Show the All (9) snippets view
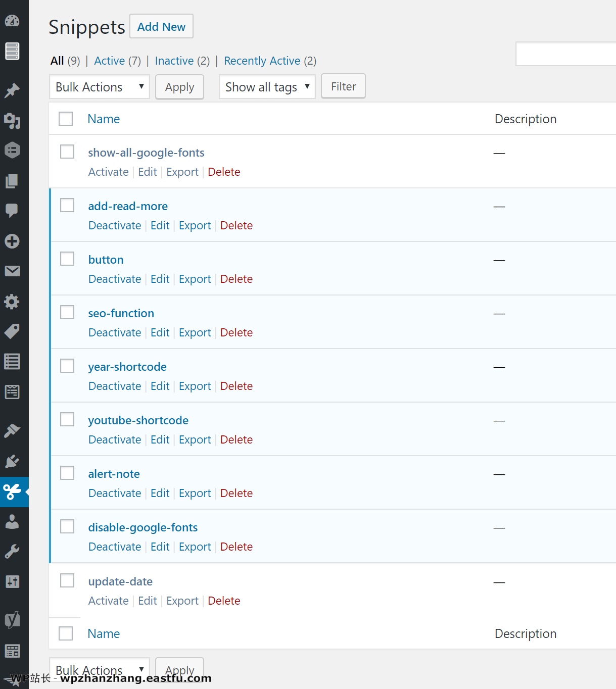This screenshot has width=616, height=689. [x=65, y=61]
